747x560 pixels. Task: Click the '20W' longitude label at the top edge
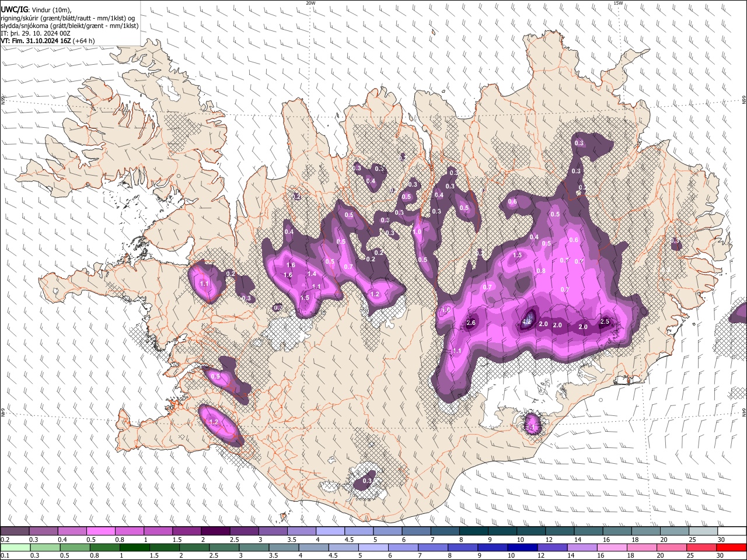point(310,3)
